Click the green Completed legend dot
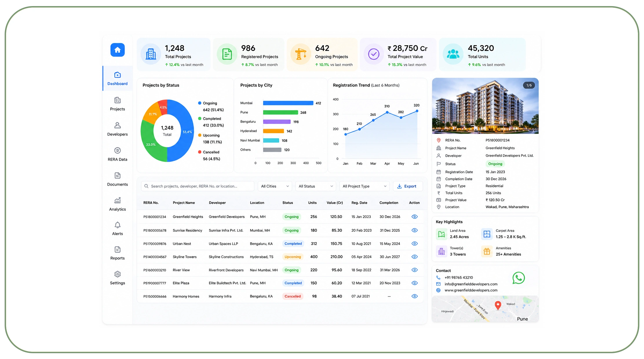This screenshot has height=359, width=644. (200, 118)
